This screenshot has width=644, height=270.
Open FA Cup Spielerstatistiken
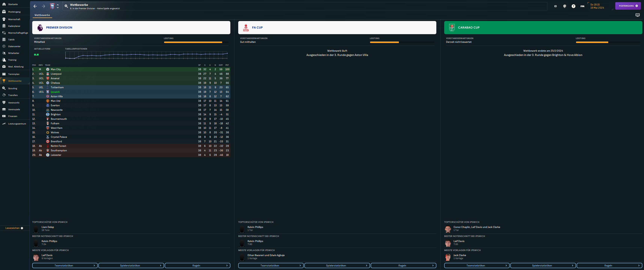pos(337,265)
